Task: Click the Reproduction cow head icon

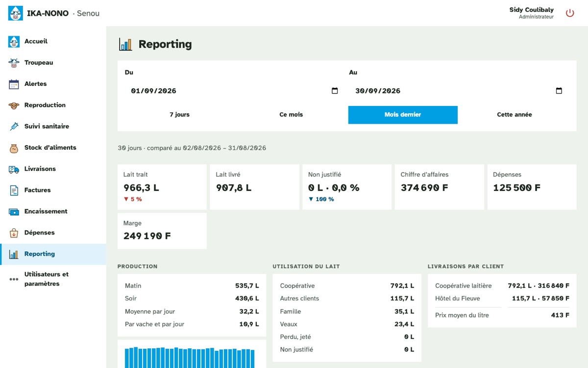Action: [14, 105]
